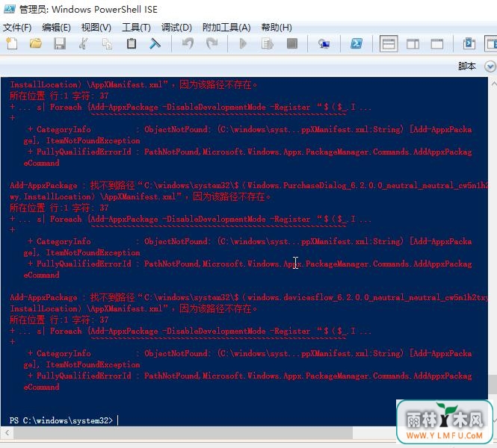497x448 pixels.
Task: Click the windows.devicesflow error line
Action: point(248,298)
